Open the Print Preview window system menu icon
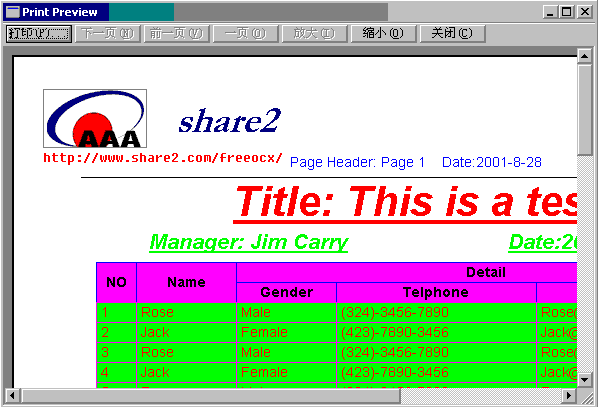The image size is (598, 407). pyautogui.click(x=13, y=12)
